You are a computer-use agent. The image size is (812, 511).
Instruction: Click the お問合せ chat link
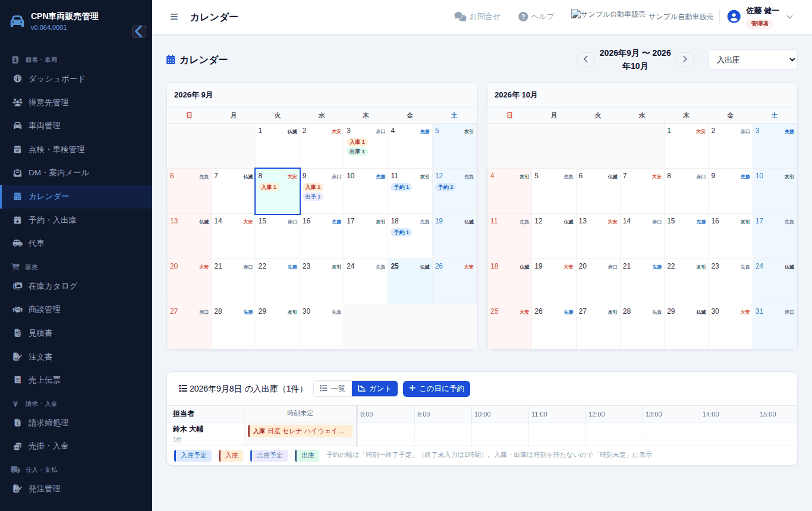click(x=477, y=17)
